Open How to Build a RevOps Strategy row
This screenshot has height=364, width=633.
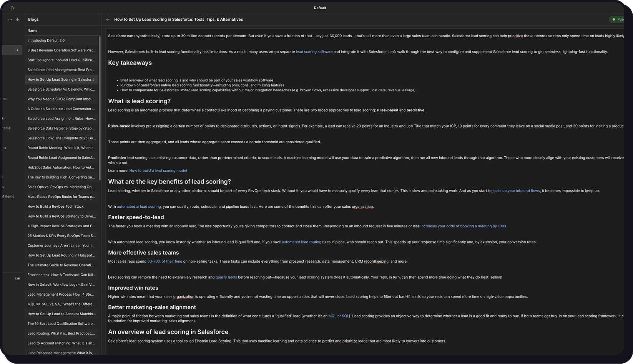pyautogui.click(x=61, y=216)
